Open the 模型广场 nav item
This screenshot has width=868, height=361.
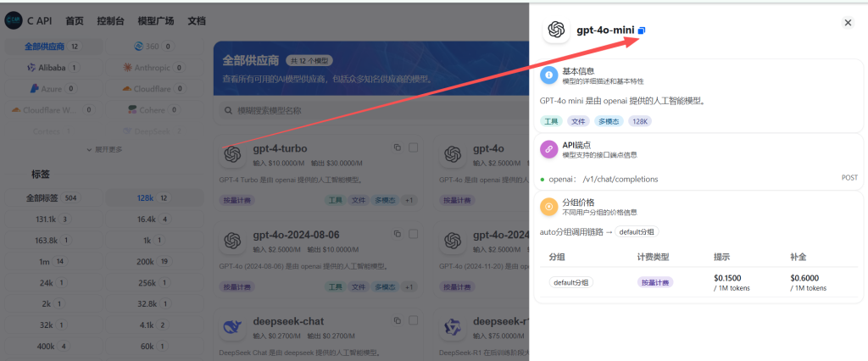(156, 21)
